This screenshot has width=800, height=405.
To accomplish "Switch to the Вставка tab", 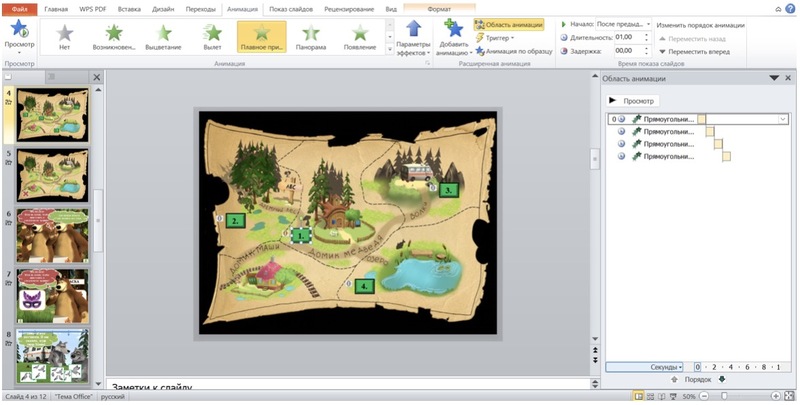I will (129, 9).
